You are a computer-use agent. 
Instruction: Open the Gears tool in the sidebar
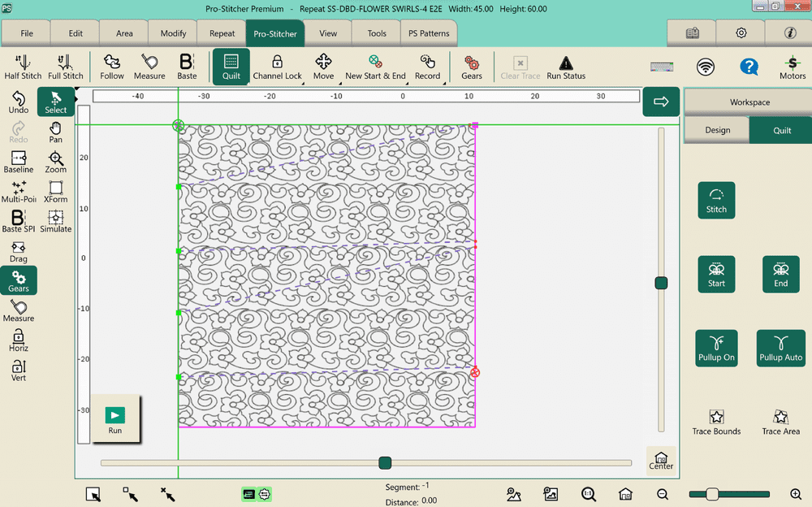(x=18, y=280)
